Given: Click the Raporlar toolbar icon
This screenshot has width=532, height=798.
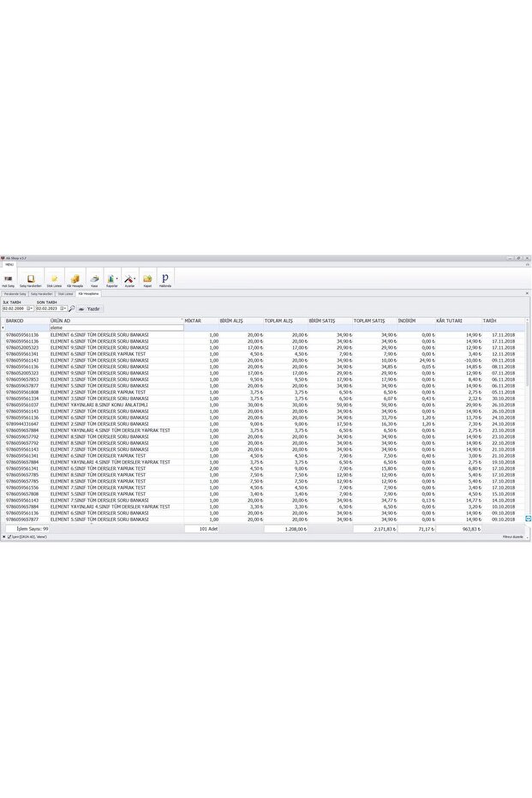Looking at the screenshot, I should pyautogui.click(x=111, y=280).
